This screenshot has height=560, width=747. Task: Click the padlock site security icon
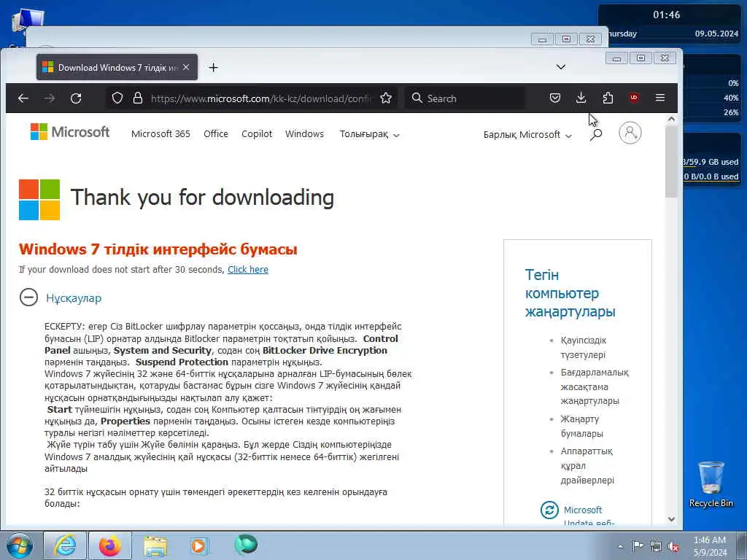(x=138, y=98)
